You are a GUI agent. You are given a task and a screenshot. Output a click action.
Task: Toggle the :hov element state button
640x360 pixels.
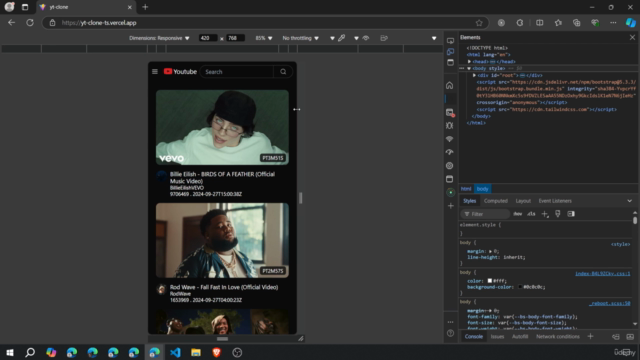pyautogui.click(x=518, y=214)
